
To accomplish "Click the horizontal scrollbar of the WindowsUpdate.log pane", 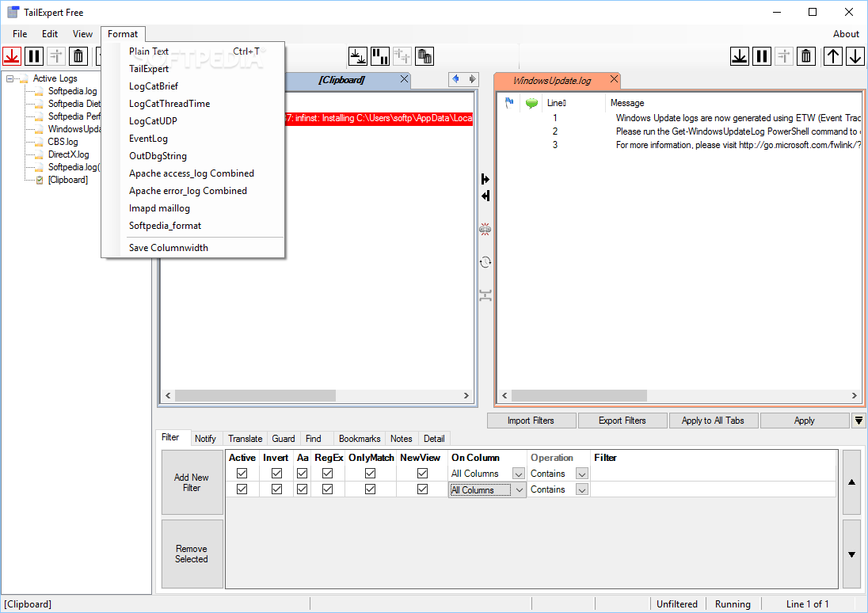I will point(680,395).
